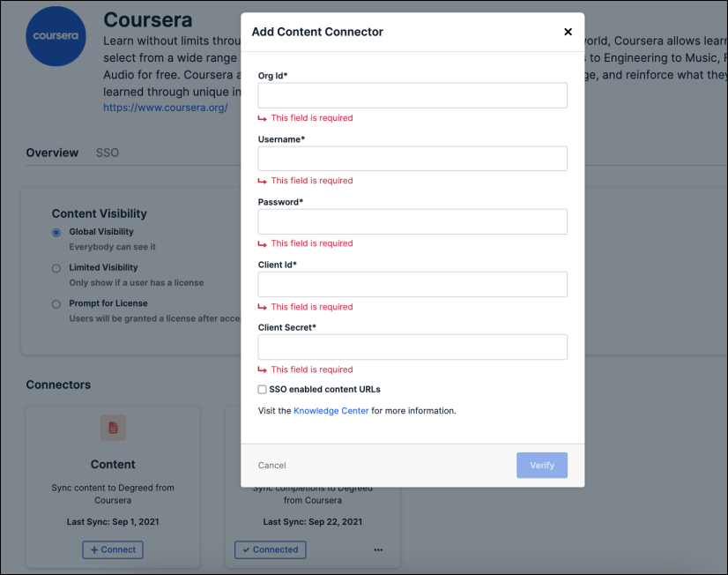The height and width of the screenshot is (575, 728).
Task: Open the connected connector's more options menu
Action: click(x=378, y=550)
